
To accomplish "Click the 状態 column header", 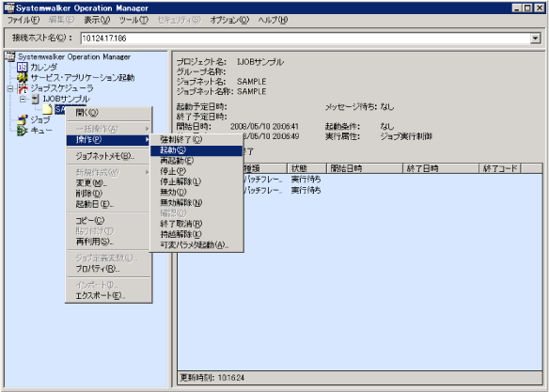I will (x=306, y=168).
